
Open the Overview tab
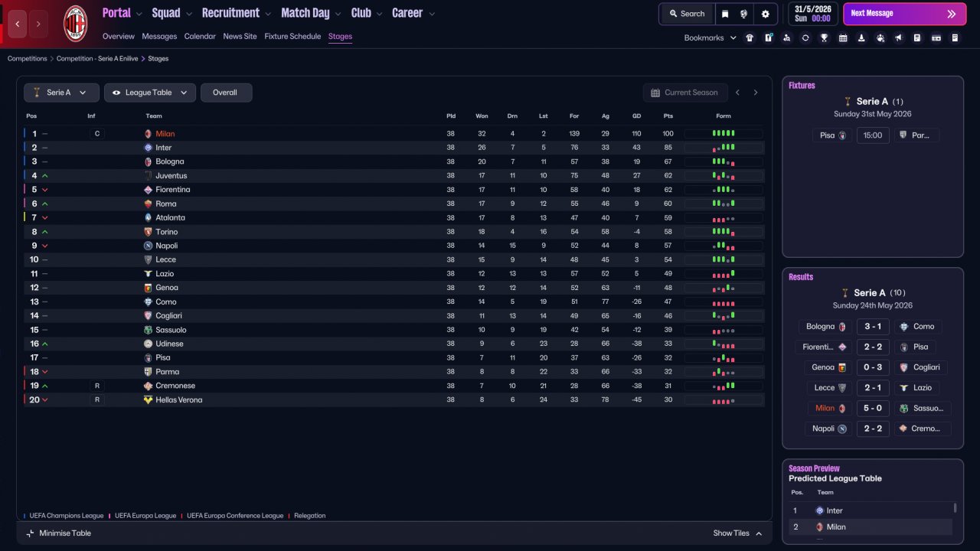[119, 36]
